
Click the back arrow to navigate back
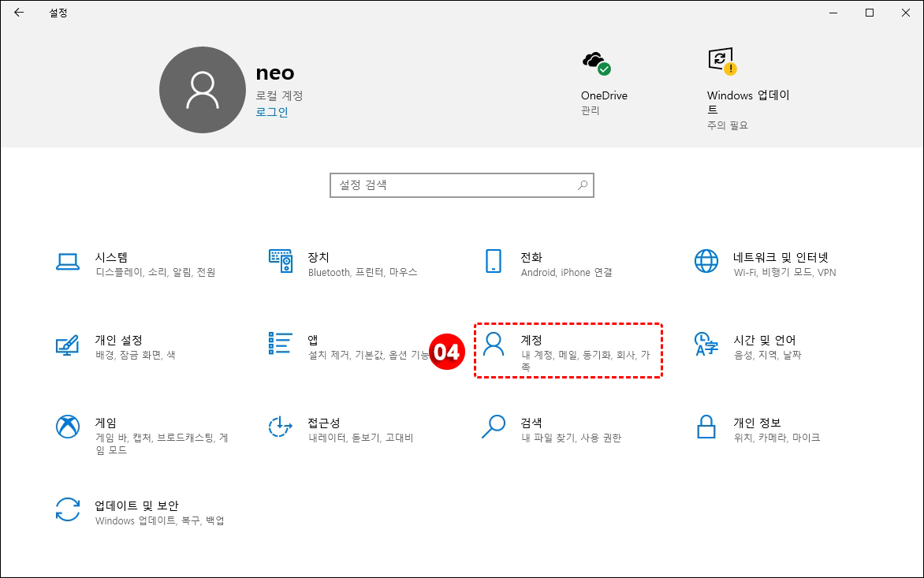(x=18, y=13)
